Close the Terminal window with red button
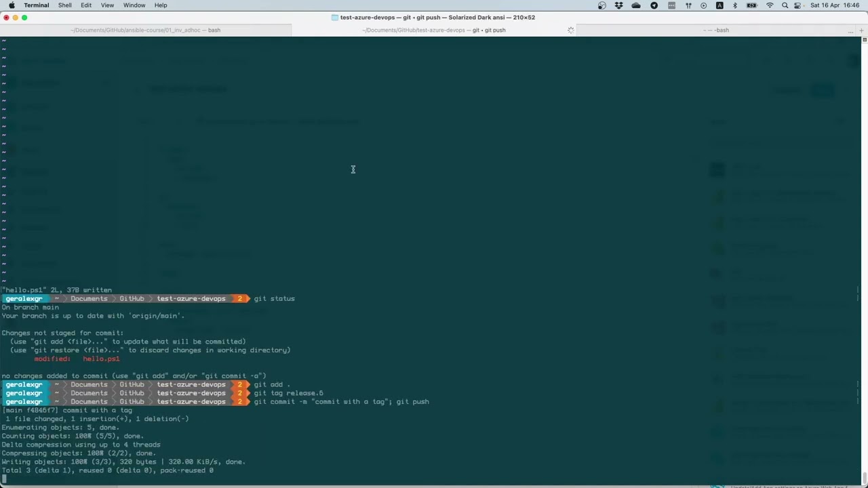This screenshot has width=868, height=488. pyautogui.click(x=6, y=18)
